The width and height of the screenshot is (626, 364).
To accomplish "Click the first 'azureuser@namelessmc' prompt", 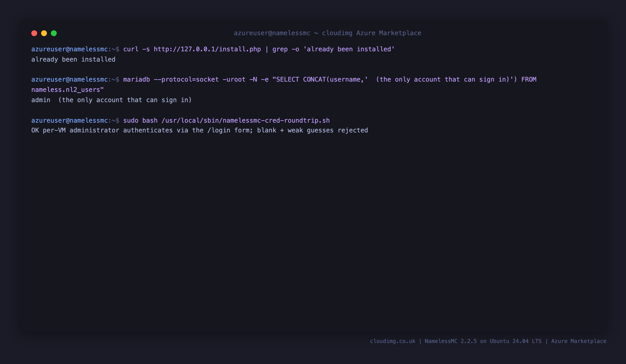I will coord(69,49).
